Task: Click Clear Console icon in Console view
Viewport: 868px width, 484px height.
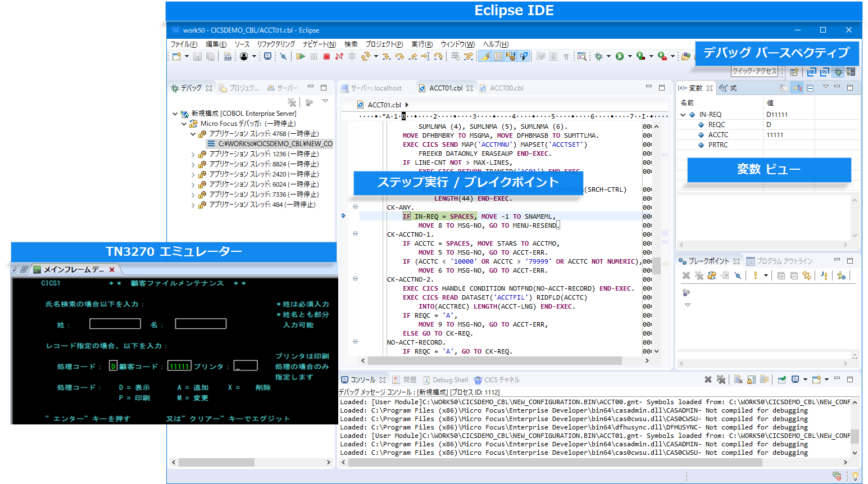Action: tap(738, 380)
